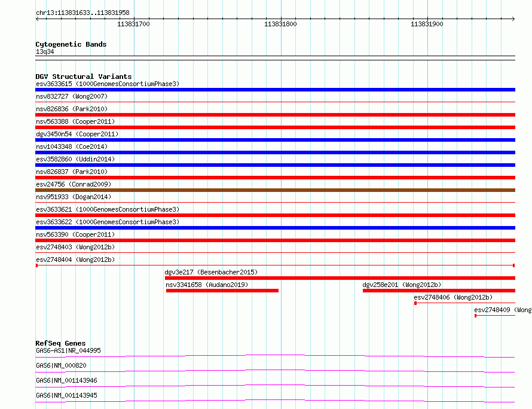Open the esv3633621 variant label

tap(108, 209)
